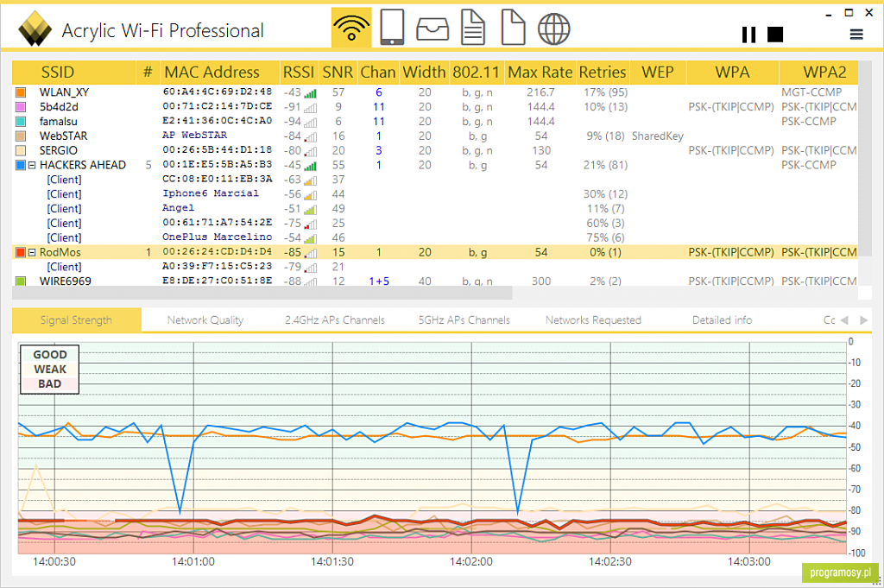Click the signal bars icon for HACKERS AHEAD
Viewport: 884px width, 588px height.
(x=310, y=166)
